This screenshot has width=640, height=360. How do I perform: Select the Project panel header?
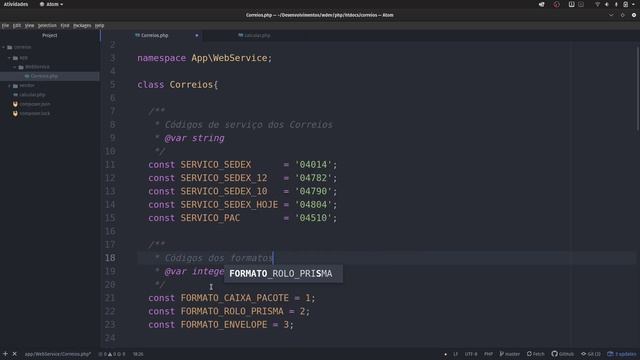click(50, 36)
